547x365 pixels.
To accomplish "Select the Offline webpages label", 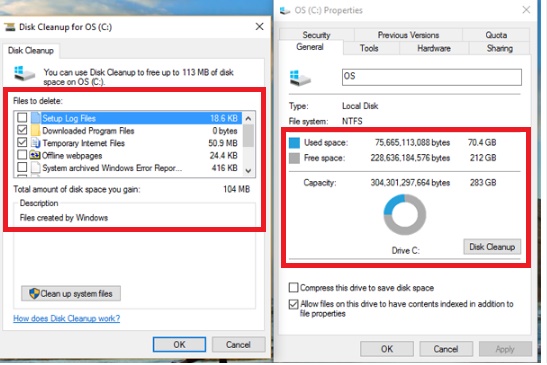I will pos(72,156).
